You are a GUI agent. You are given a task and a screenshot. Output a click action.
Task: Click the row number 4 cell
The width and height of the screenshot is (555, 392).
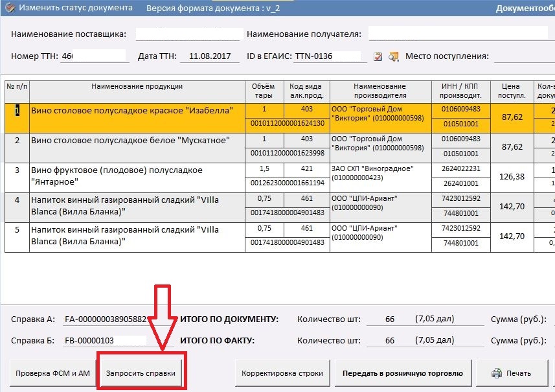point(17,200)
